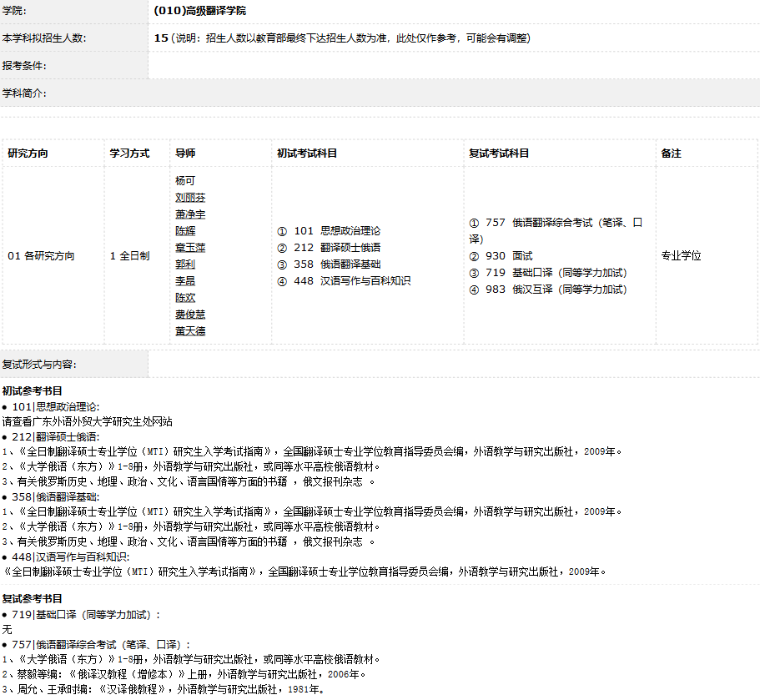760x700 pixels.
Task: Click the 陈欢 advisor link
Action: [185, 298]
